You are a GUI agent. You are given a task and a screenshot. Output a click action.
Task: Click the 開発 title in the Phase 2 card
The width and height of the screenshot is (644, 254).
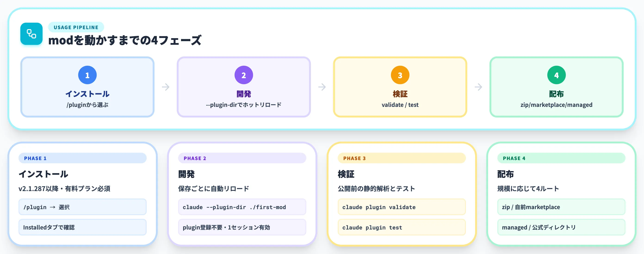pyautogui.click(x=186, y=174)
